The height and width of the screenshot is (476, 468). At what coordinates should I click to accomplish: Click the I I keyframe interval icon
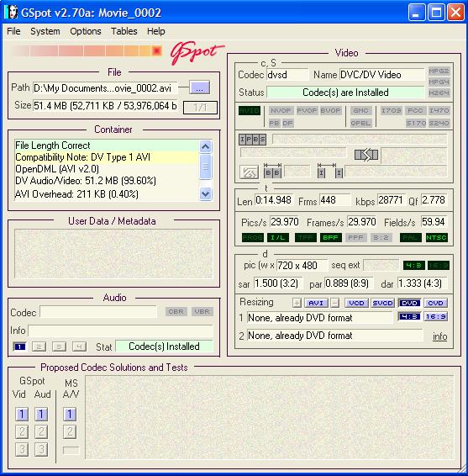click(330, 171)
